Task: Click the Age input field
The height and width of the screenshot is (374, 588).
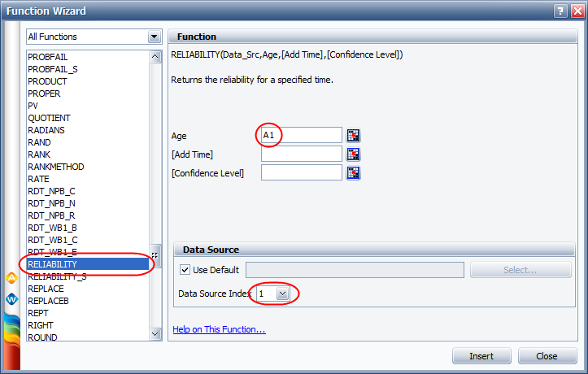Action: [x=301, y=135]
